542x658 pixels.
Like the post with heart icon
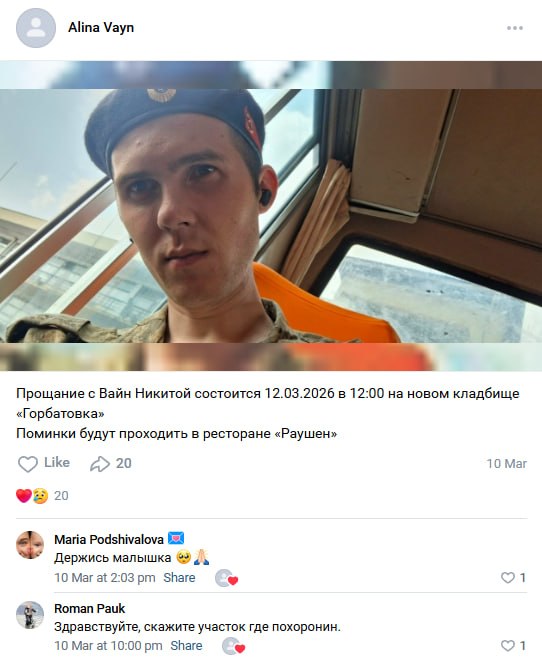point(44,463)
